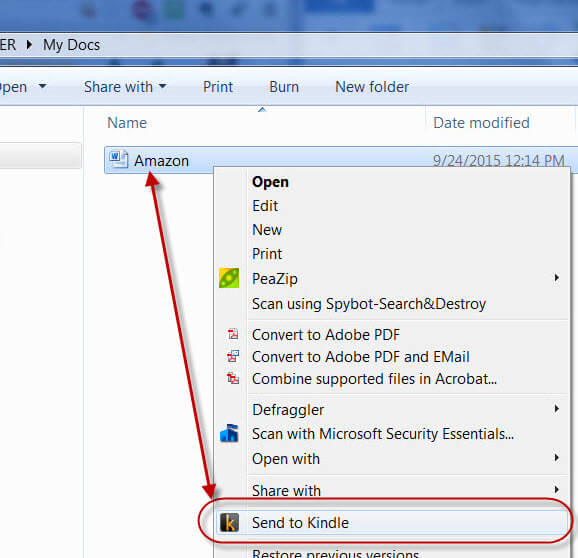The width and height of the screenshot is (578, 558).
Task: Click the 9/24/2015 12:14 PM date cell
Action: point(498,161)
